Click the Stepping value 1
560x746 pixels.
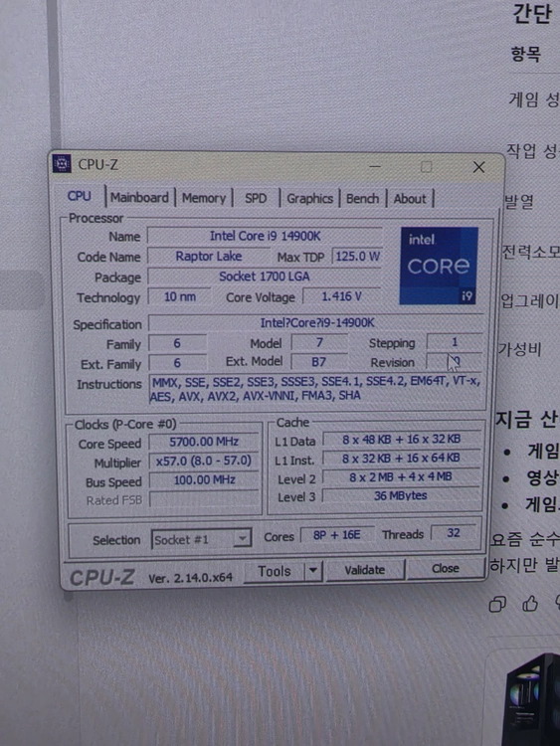tap(455, 342)
